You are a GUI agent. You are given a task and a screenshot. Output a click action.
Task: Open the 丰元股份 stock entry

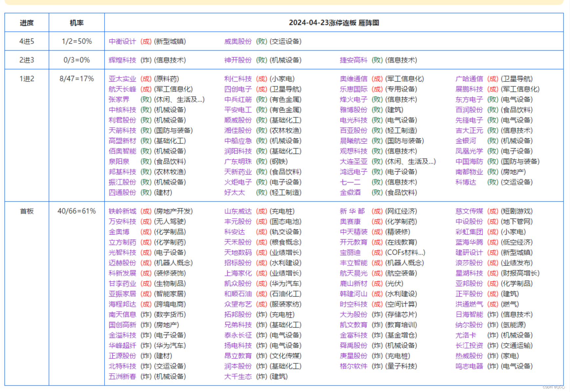[238, 222]
